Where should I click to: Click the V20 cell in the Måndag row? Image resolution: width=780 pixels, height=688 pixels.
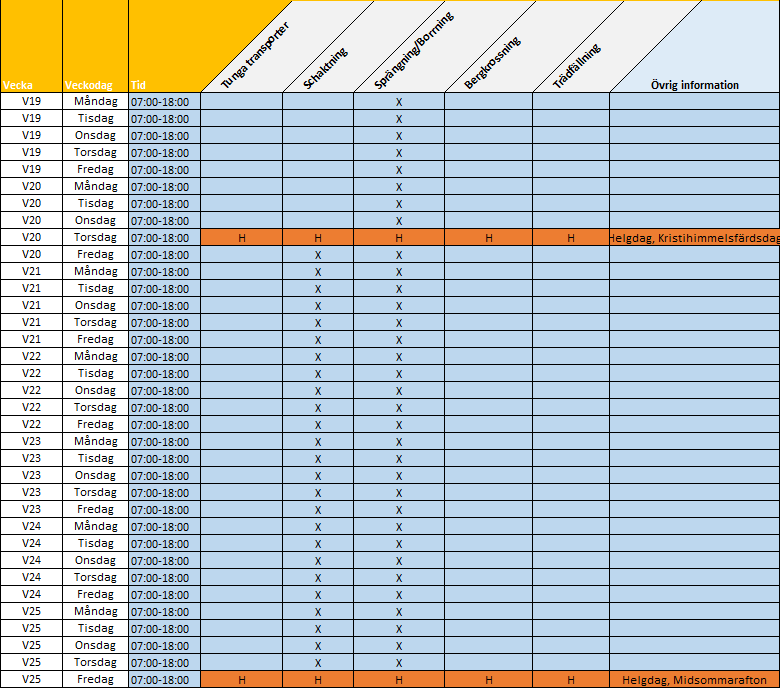(x=31, y=187)
